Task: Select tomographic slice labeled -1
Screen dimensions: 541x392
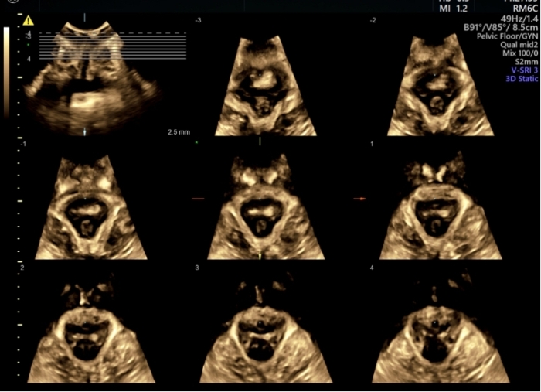Action: (91, 206)
